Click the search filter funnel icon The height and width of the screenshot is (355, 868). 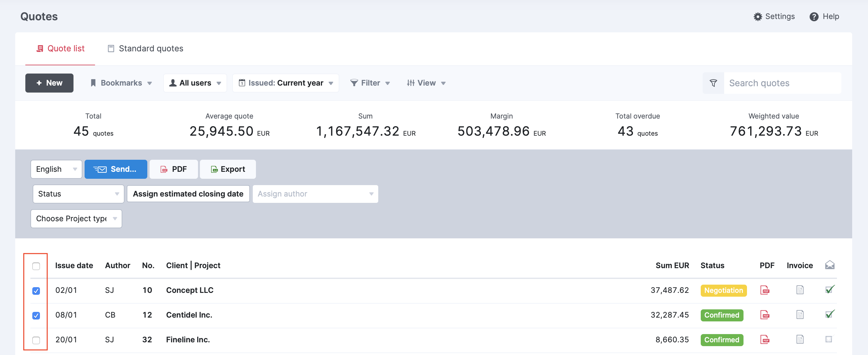point(713,83)
